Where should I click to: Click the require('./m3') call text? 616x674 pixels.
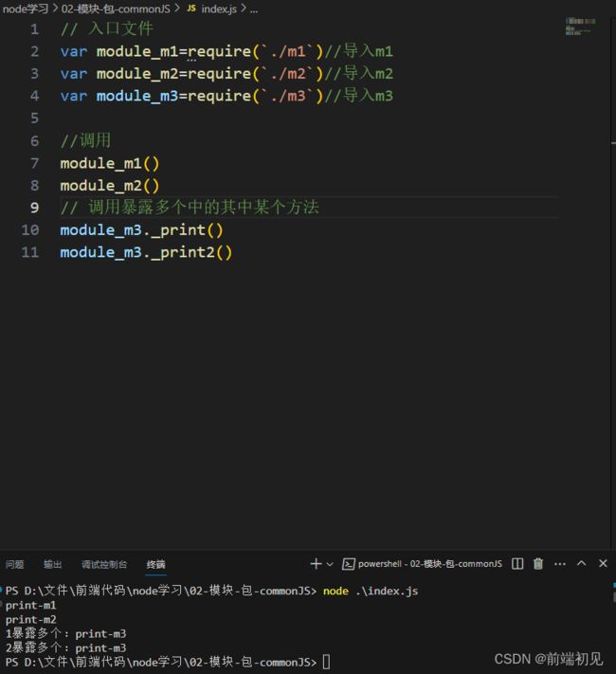[255, 96]
